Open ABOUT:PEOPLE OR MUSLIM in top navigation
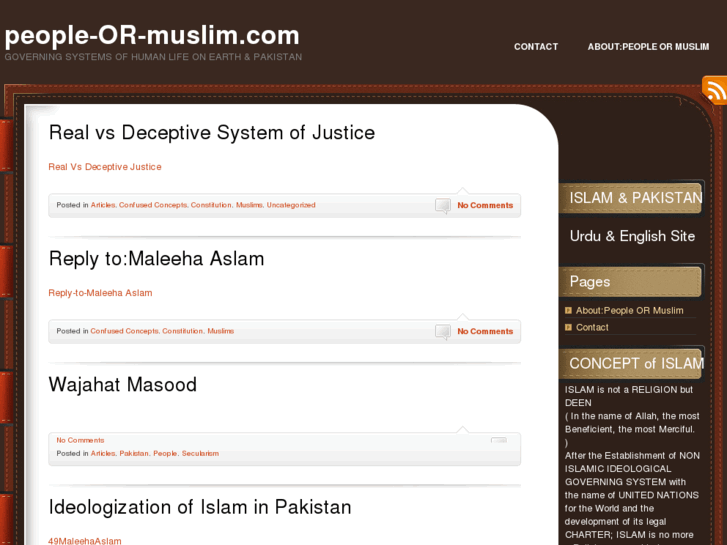The height and width of the screenshot is (545, 727). (x=648, y=47)
